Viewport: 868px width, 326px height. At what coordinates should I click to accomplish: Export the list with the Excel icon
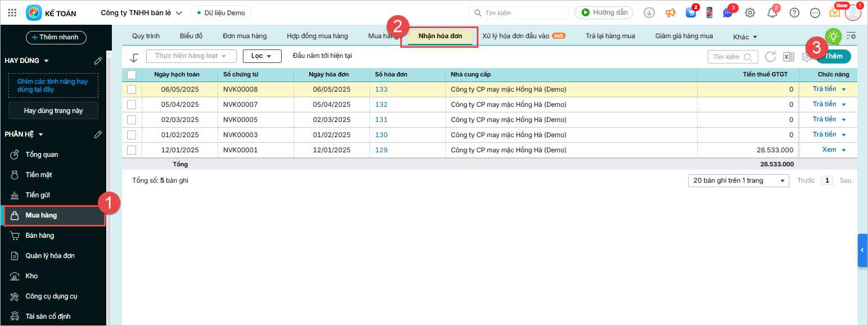coord(788,57)
